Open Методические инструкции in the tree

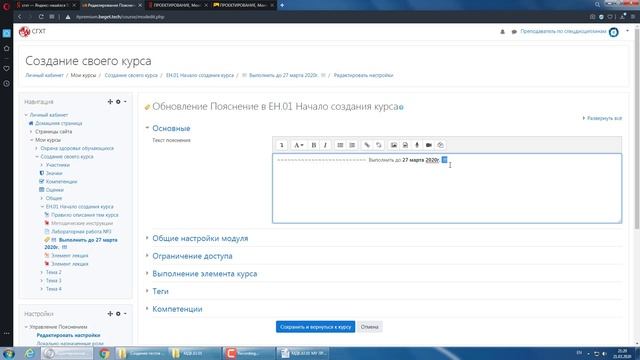tap(82, 223)
